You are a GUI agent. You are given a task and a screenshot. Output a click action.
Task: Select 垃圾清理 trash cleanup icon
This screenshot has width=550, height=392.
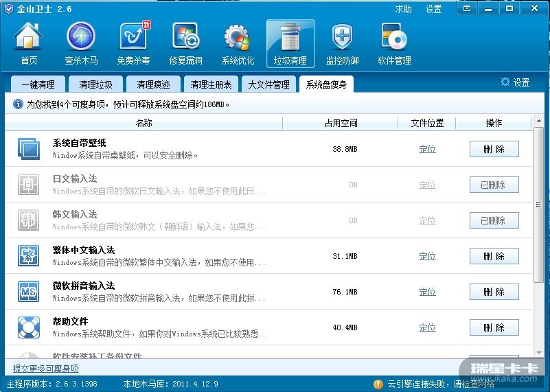[290, 43]
